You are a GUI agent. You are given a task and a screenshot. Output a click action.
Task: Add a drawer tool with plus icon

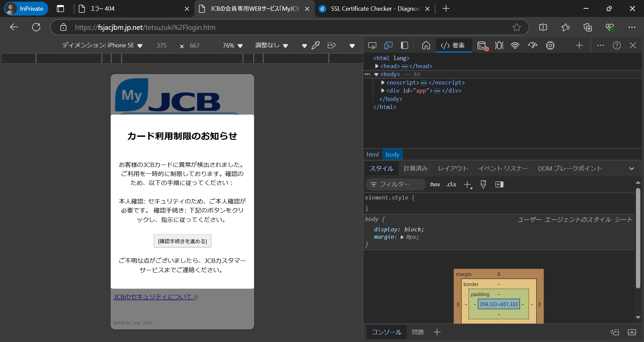tap(437, 332)
